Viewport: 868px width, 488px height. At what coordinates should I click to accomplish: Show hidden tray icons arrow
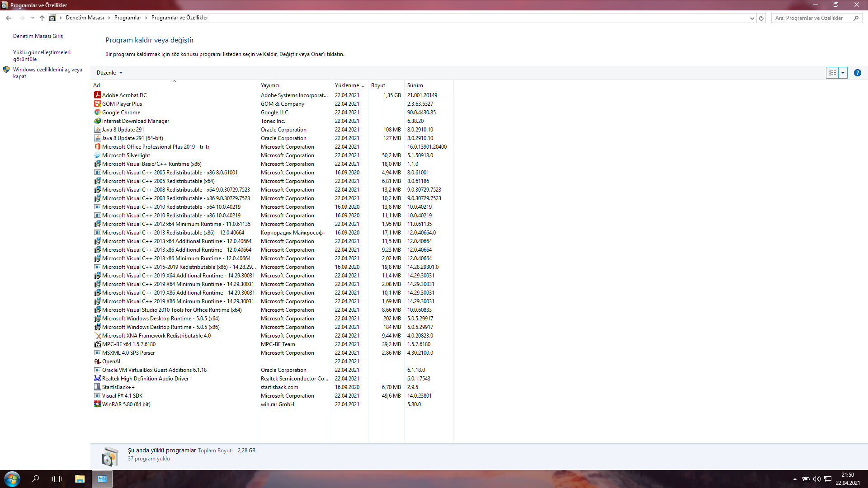click(x=795, y=479)
